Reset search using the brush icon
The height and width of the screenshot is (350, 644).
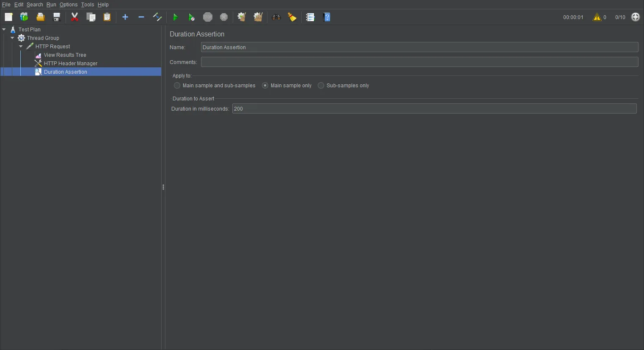[292, 17]
